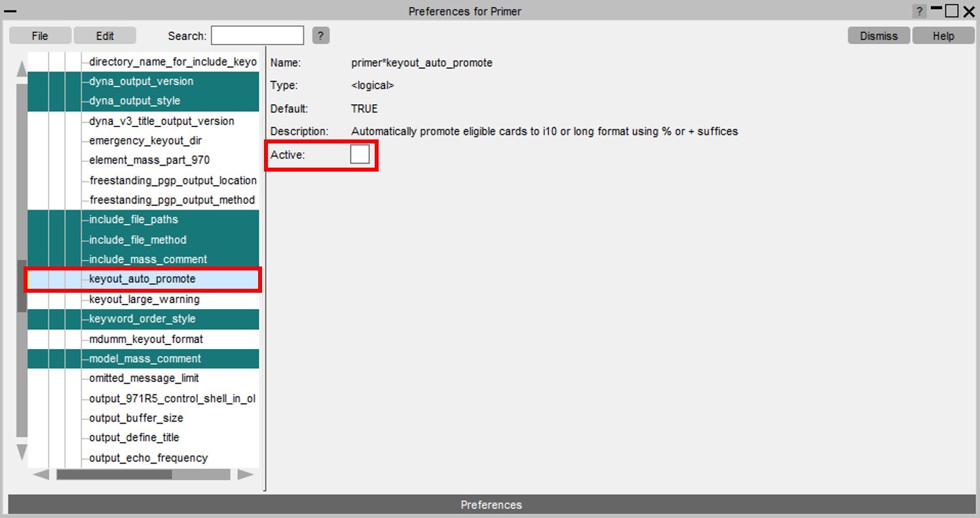Screen dimensions: 980x518
Task: Click the primer*keyout_auto_promote name value
Action: tap(422, 63)
